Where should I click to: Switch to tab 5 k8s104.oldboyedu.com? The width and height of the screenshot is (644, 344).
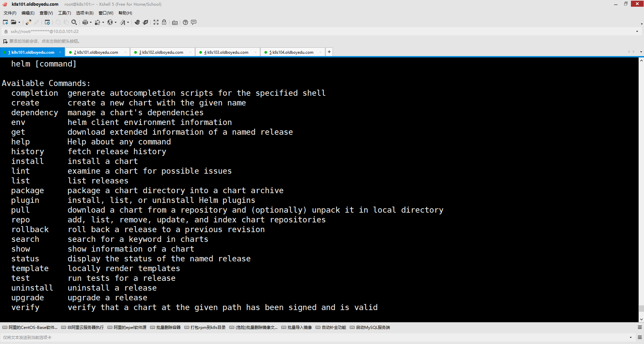[293, 52]
